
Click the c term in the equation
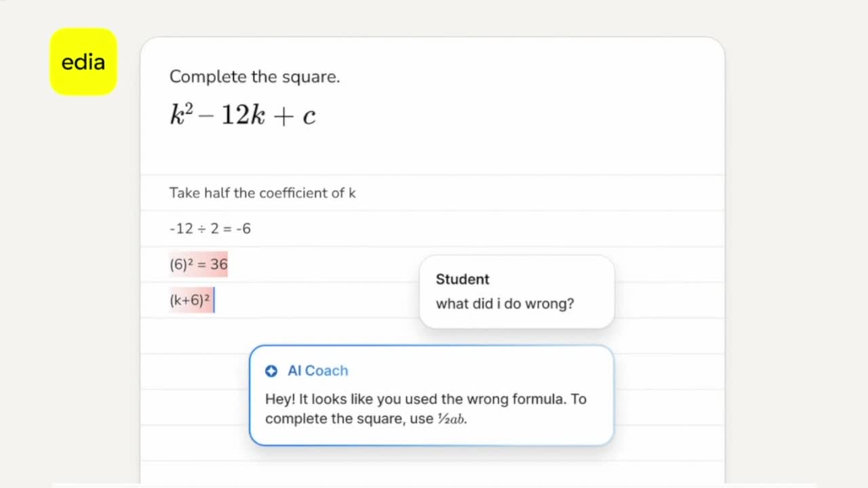tap(309, 117)
